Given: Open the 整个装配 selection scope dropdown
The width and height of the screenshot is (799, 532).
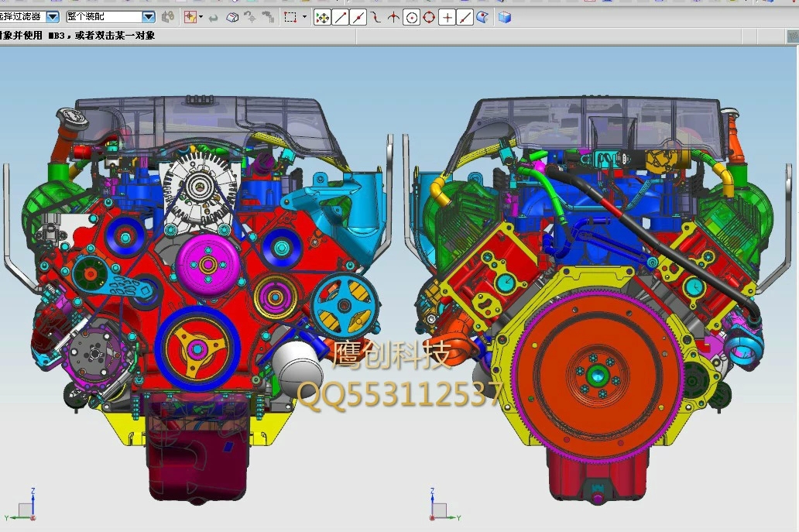Looking at the screenshot, I should (x=149, y=17).
